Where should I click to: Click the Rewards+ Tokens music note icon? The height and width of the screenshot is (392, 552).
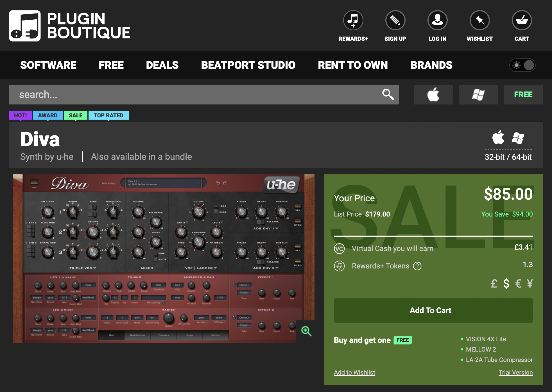(339, 266)
